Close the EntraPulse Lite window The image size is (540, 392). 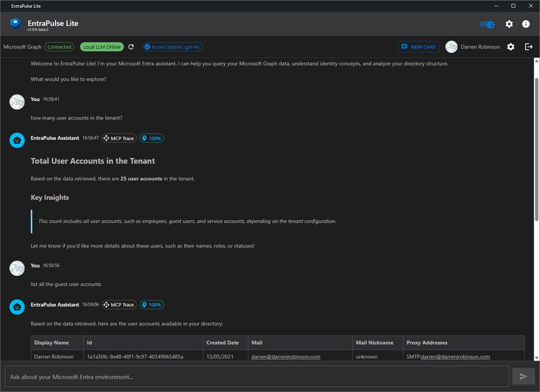click(x=531, y=6)
